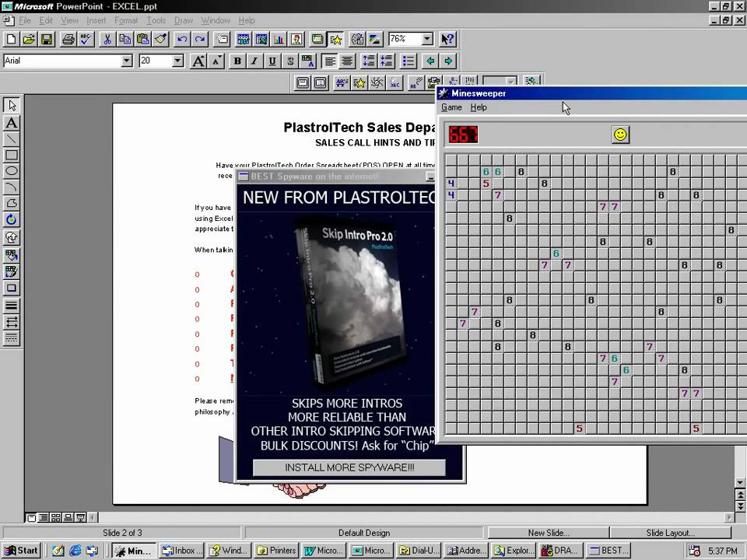
Task: Click the Cut scissors icon
Action: coord(108,39)
